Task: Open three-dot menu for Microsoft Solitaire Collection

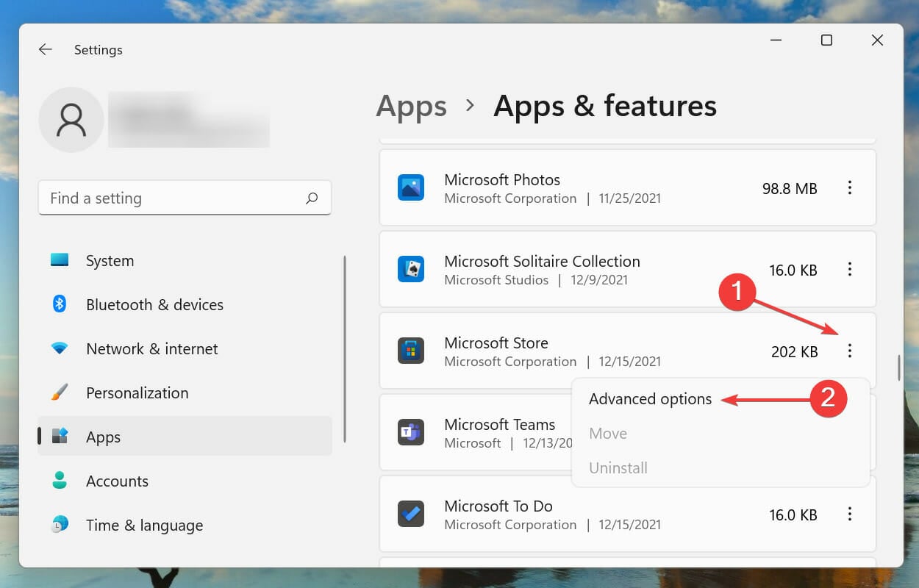Action: coord(850,269)
